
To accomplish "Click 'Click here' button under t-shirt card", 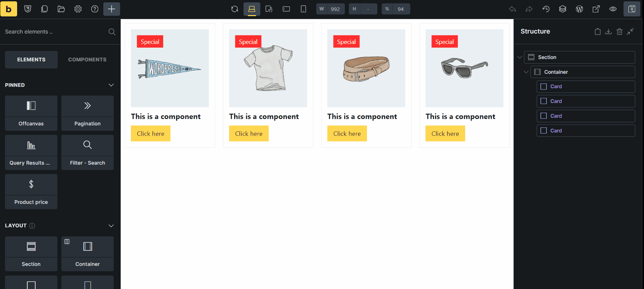I will [x=249, y=133].
